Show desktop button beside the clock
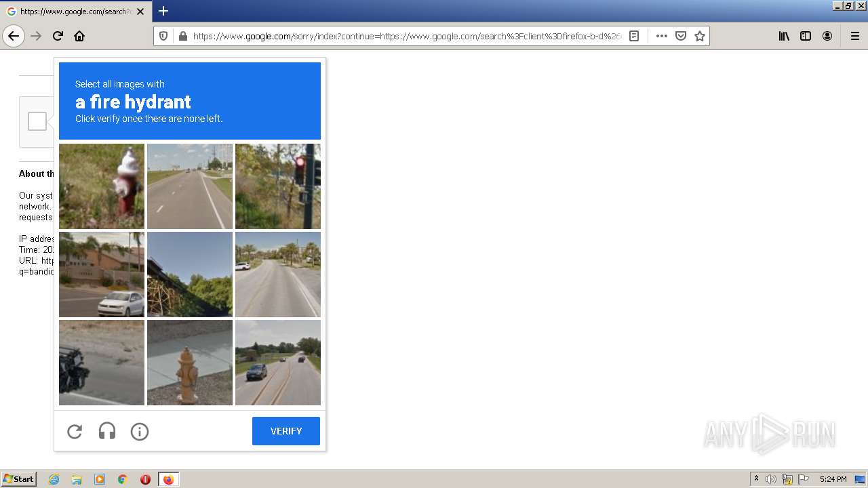The width and height of the screenshot is (868, 488). (x=859, y=479)
